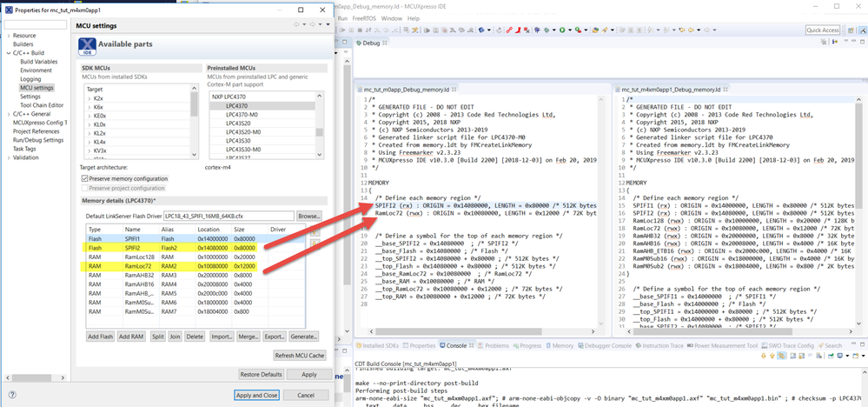Screen dimensions: 868x407
Task: Click the SDK MCUs list vertical scrollbar
Action: pyautogui.click(x=195, y=121)
